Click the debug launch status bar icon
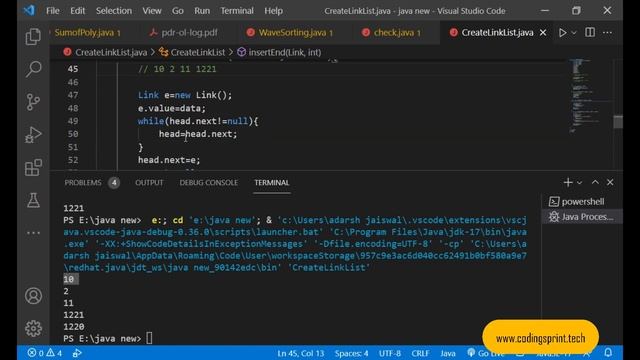This screenshot has height=360, width=640. 77,353
